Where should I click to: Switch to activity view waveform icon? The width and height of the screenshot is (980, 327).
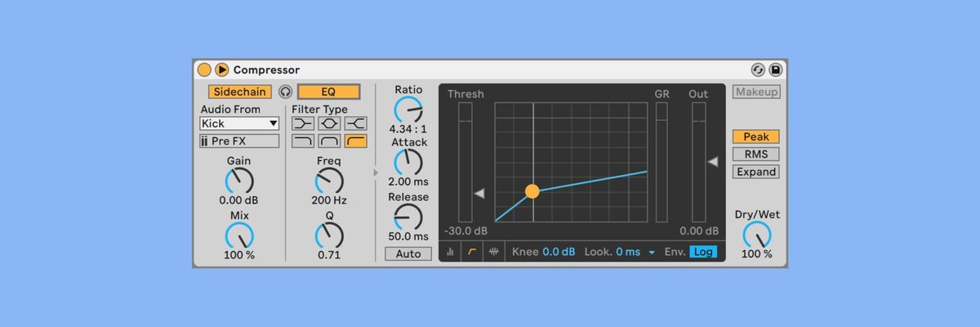pos(493,252)
